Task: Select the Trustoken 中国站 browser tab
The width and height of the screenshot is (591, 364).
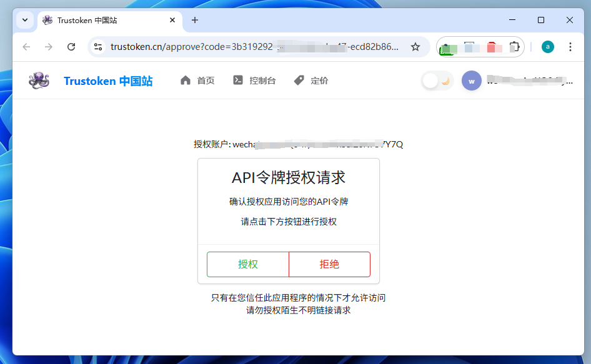Action: (x=109, y=21)
